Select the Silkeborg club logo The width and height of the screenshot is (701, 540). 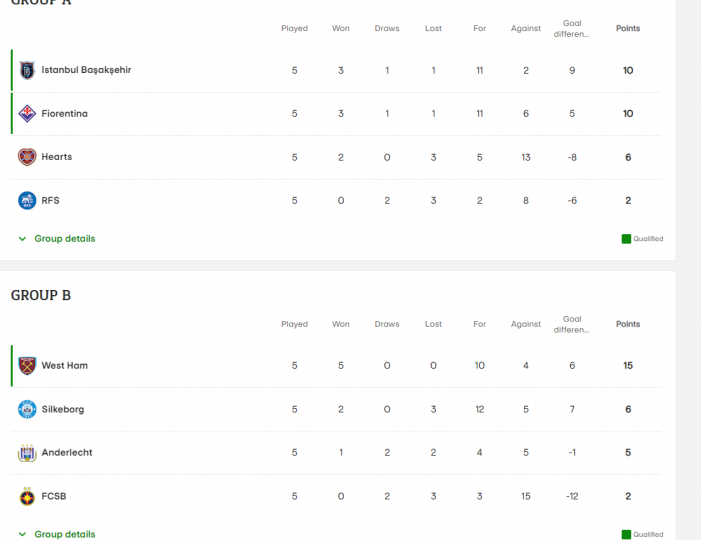27,409
